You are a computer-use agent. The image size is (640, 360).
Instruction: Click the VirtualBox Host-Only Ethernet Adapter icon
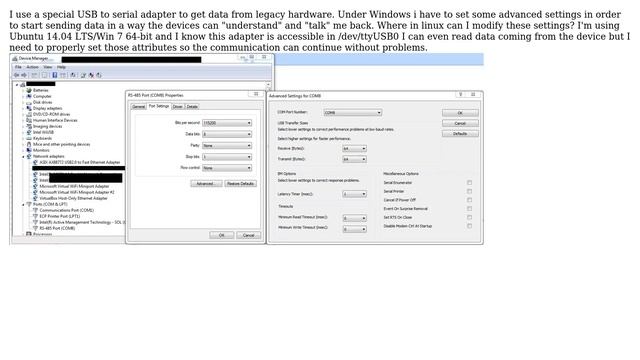point(36,198)
